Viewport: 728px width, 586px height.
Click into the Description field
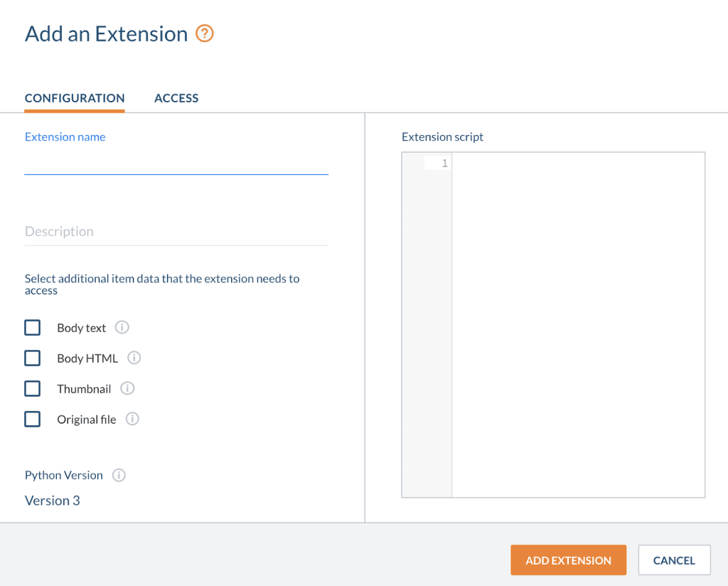pyautogui.click(x=176, y=232)
